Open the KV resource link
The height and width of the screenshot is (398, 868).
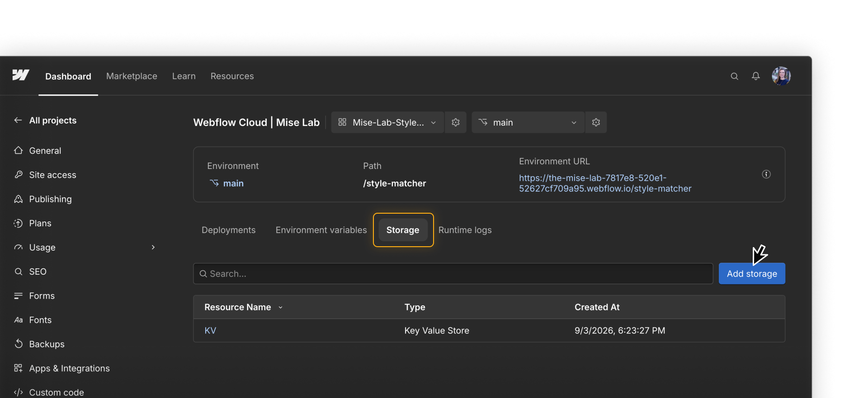(x=210, y=331)
